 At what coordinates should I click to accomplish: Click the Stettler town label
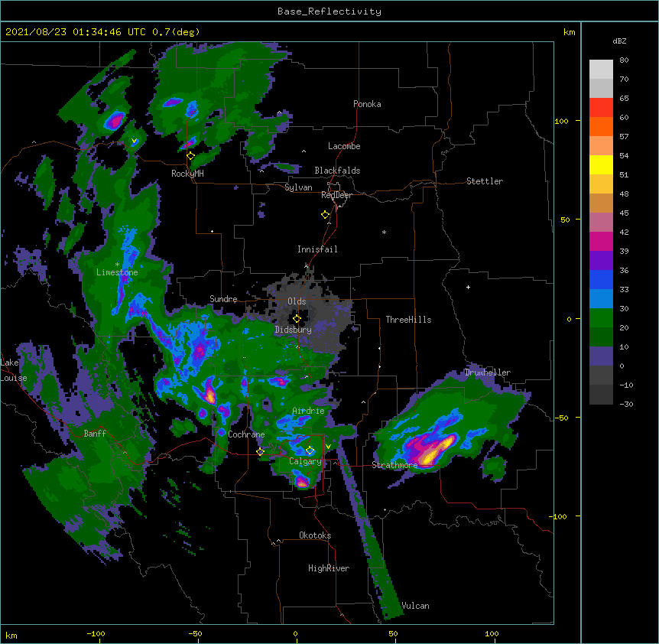(x=485, y=181)
